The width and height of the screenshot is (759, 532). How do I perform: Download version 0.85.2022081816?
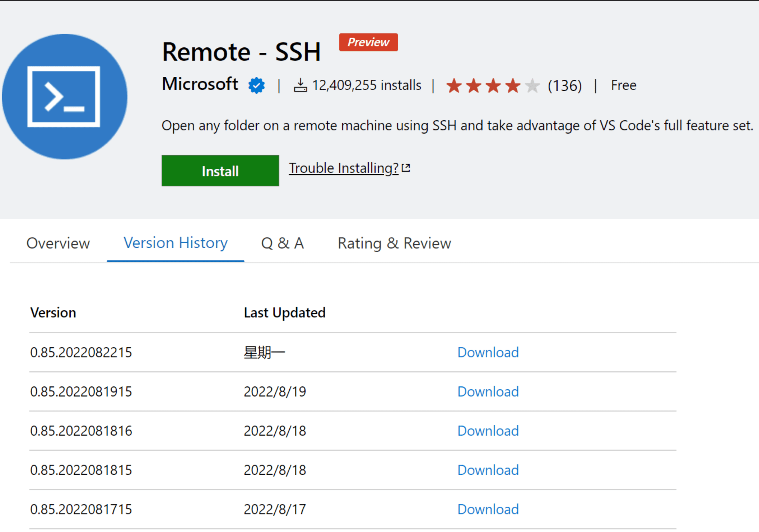click(x=488, y=431)
